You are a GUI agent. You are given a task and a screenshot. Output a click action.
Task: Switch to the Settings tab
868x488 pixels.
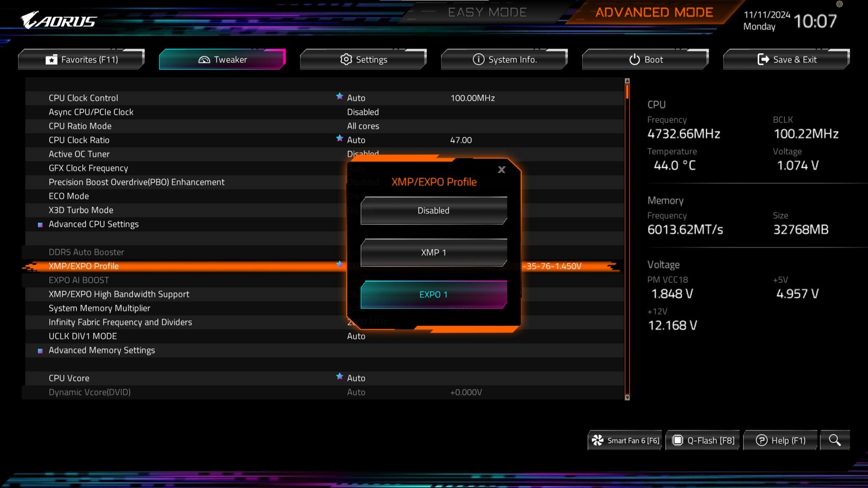pyautogui.click(x=363, y=60)
